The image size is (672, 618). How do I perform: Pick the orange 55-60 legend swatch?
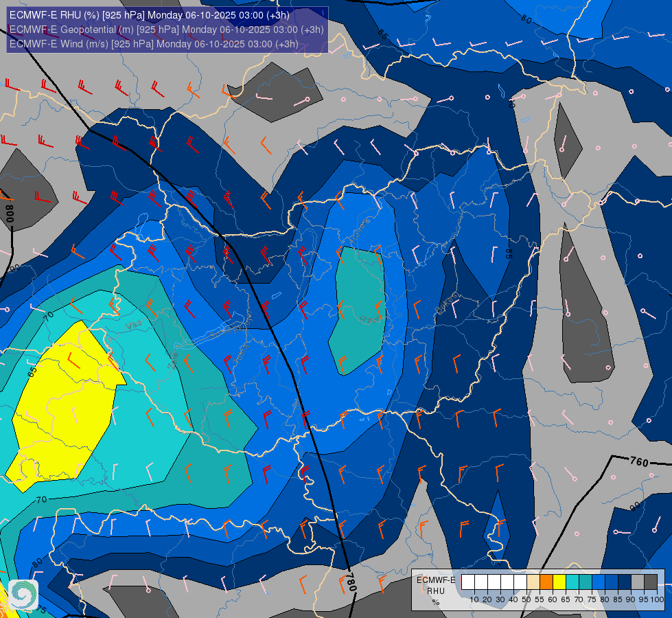coord(546,582)
